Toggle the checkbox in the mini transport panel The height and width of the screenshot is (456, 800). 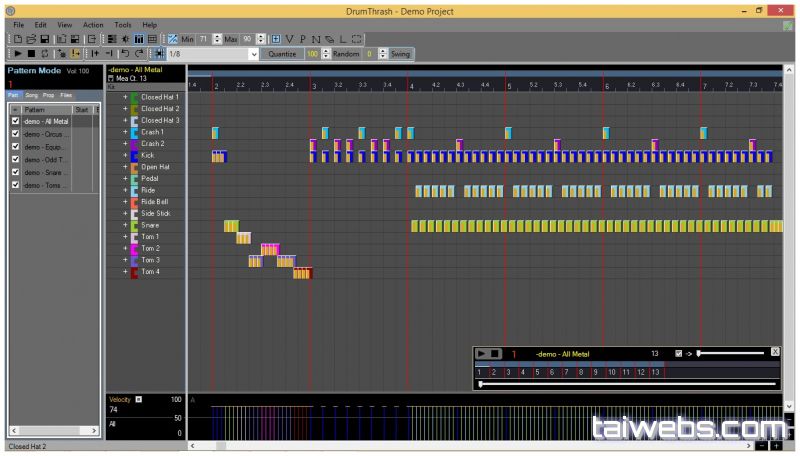tap(679, 353)
